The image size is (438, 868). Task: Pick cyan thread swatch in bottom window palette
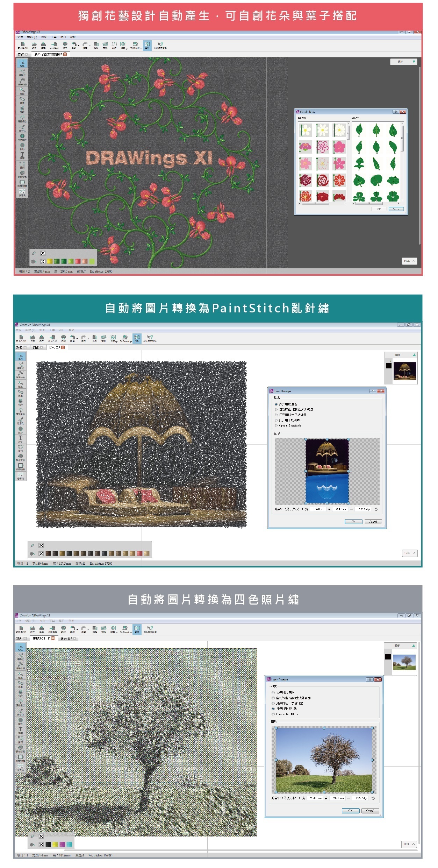click(x=69, y=844)
